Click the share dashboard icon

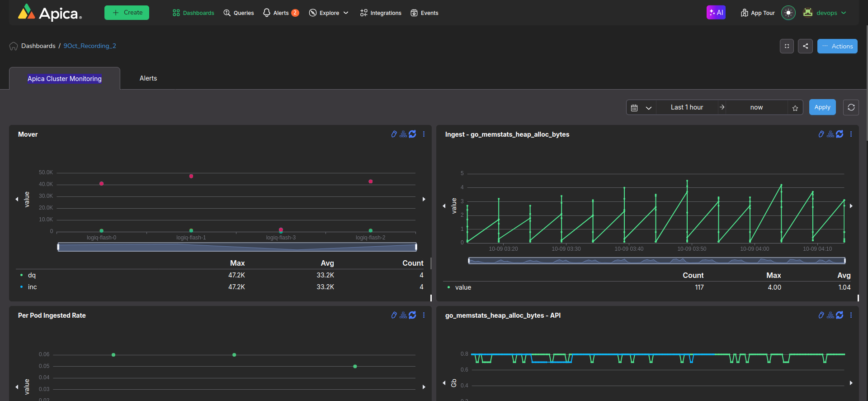pyautogui.click(x=805, y=46)
